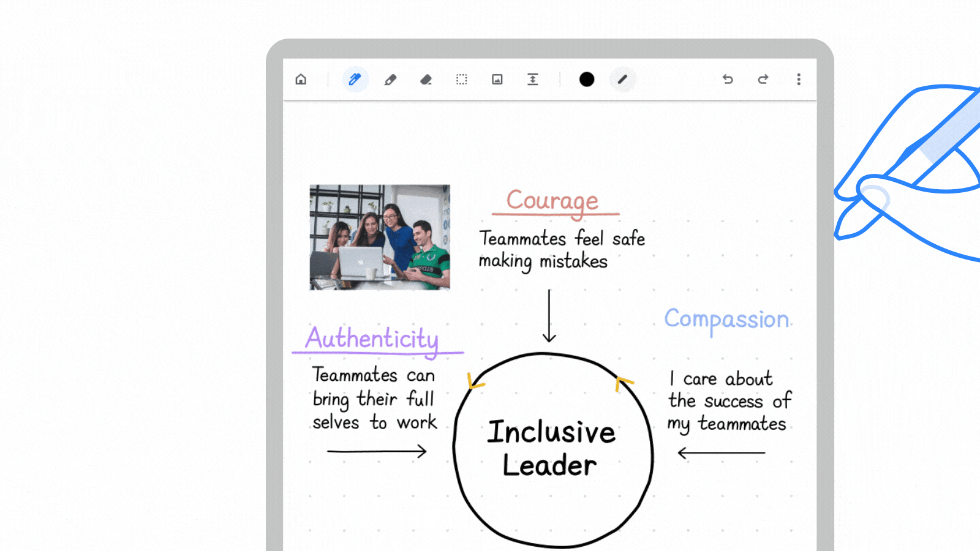Image resolution: width=980 pixels, height=551 pixels.
Task: Click the Insert image icon
Action: pyautogui.click(x=497, y=80)
